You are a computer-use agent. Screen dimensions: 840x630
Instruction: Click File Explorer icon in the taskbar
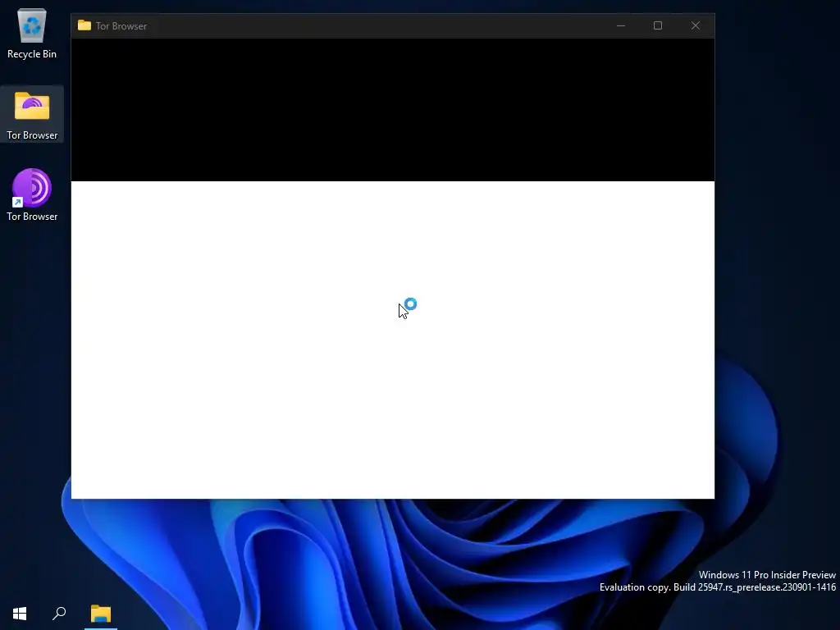point(101,614)
